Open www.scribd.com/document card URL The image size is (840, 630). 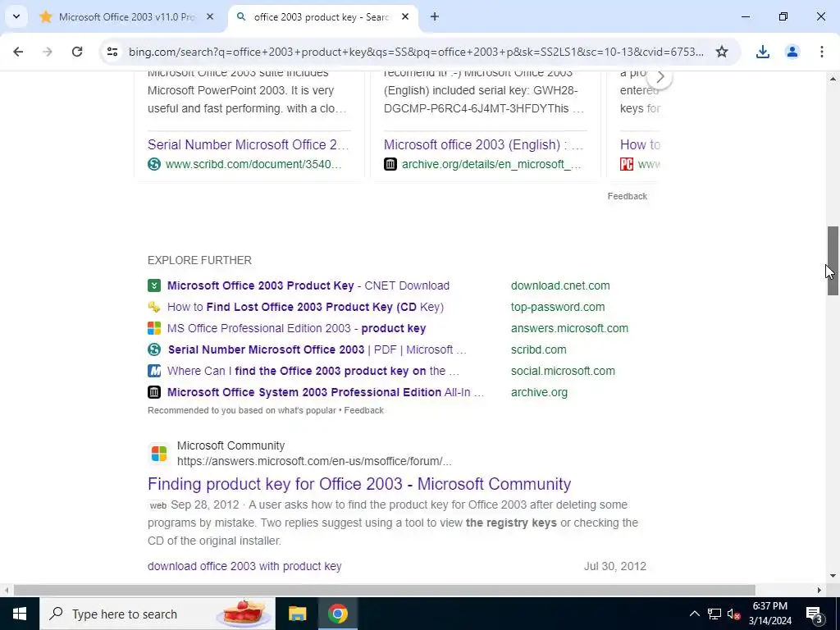click(x=253, y=164)
